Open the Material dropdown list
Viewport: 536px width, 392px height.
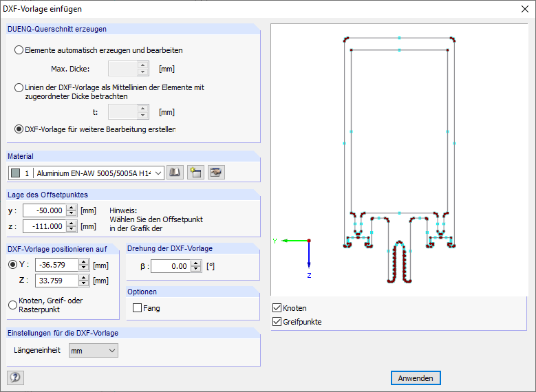tap(158, 173)
